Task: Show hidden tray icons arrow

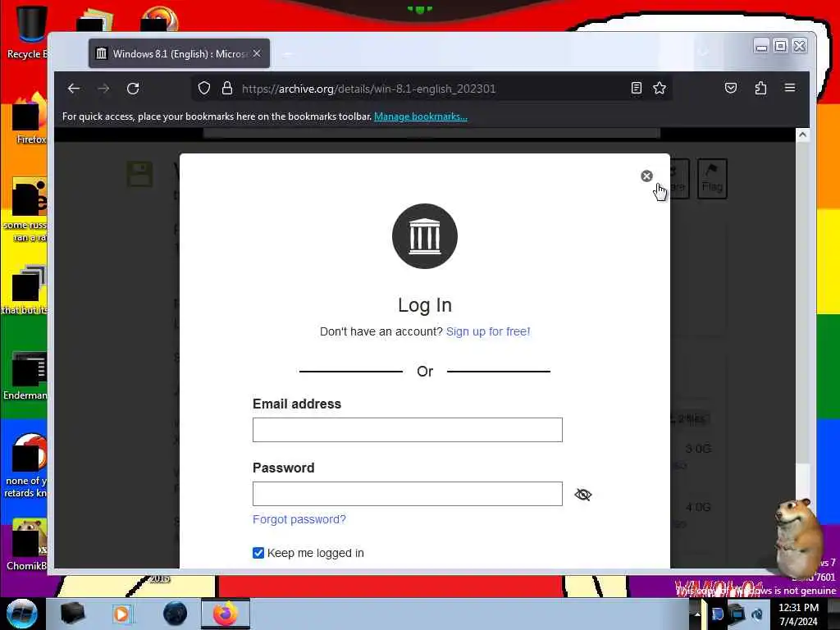Action: tap(696, 614)
